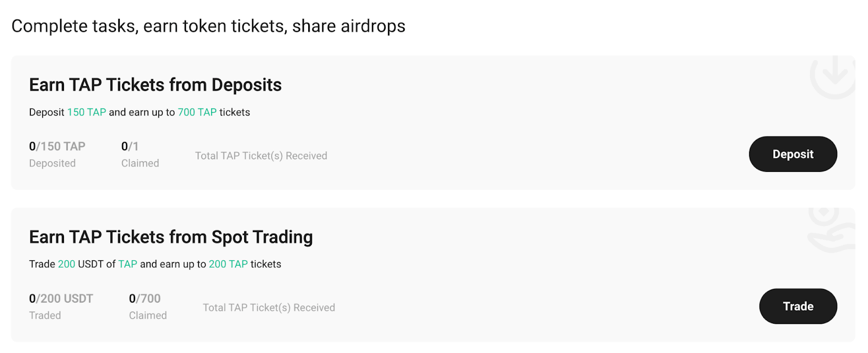
Task: Click green TAP after USDT of
Action: (x=127, y=264)
